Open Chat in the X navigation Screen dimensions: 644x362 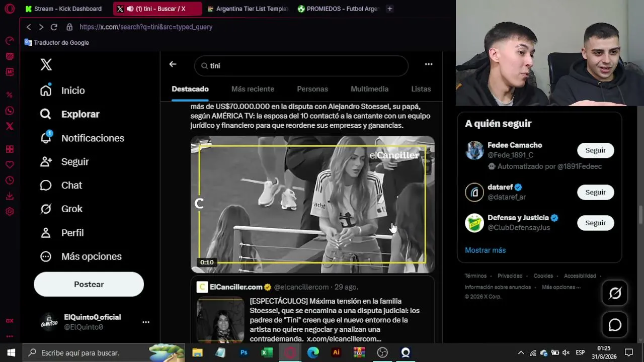[x=61, y=185]
